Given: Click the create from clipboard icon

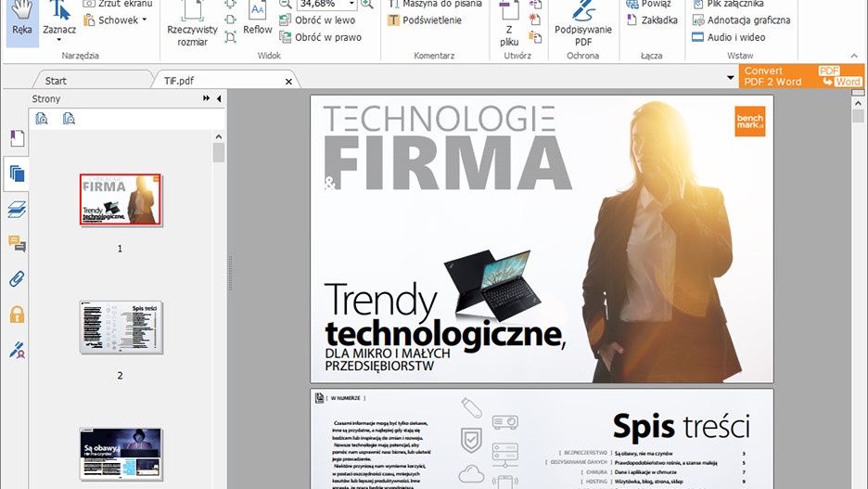Looking at the screenshot, I should click(x=535, y=37).
